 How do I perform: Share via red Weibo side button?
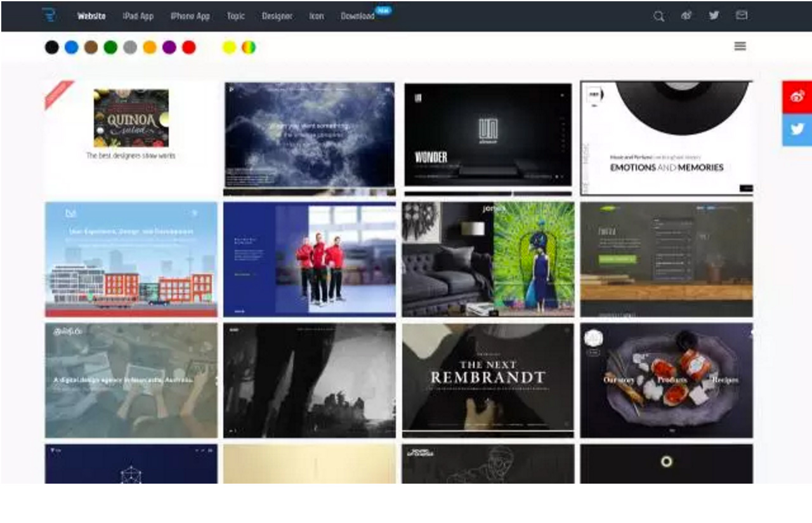[797, 97]
